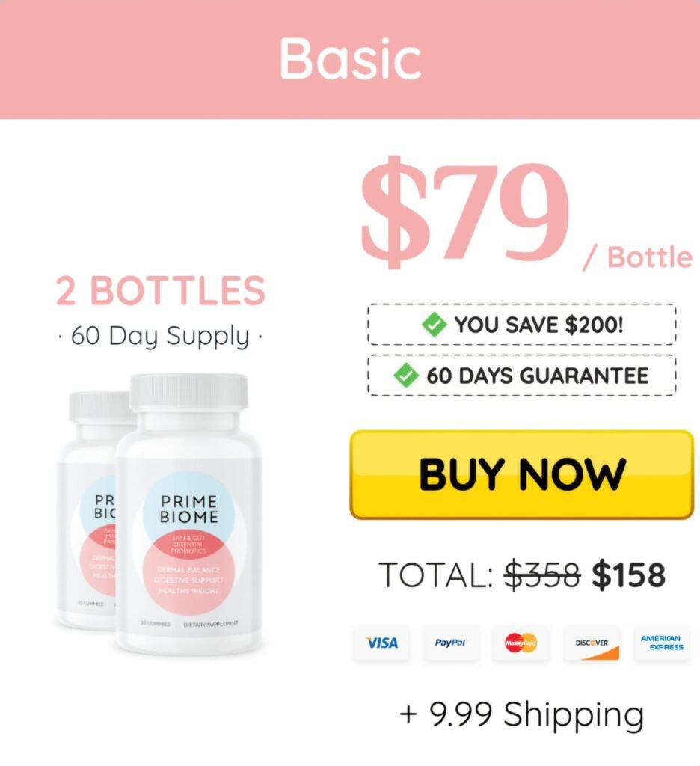Click the green check beside 60 Days Guarantee
This screenshot has width=700, height=766.
coord(406,376)
